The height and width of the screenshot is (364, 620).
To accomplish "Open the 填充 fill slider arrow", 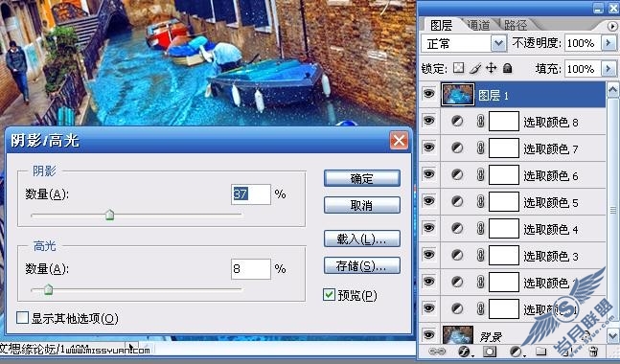I will 609,69.
